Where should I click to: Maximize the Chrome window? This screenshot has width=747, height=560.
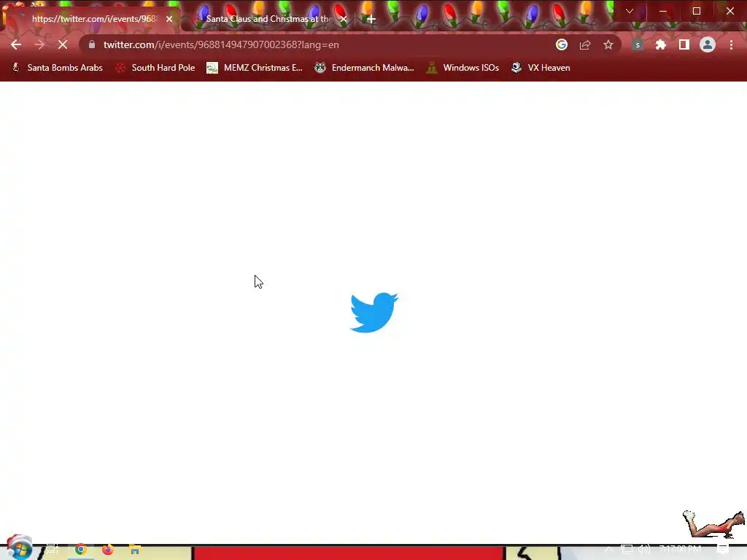(x=697, y=11)
